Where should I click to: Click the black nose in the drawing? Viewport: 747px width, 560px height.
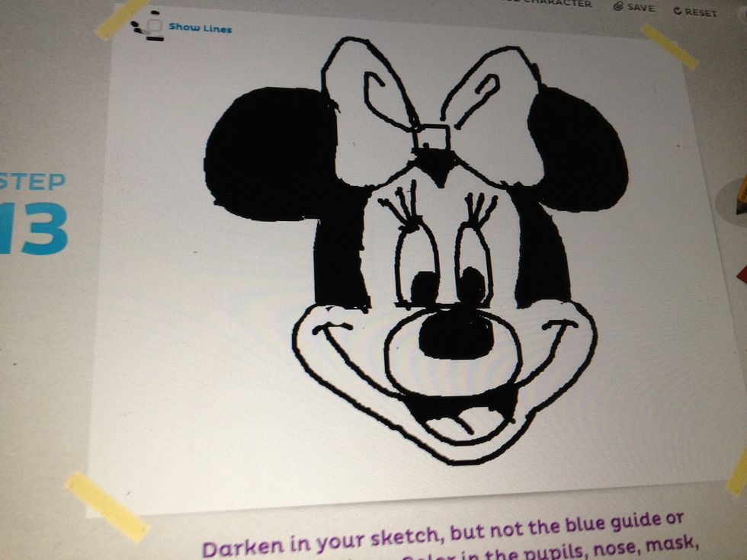[x=455, y=334]
